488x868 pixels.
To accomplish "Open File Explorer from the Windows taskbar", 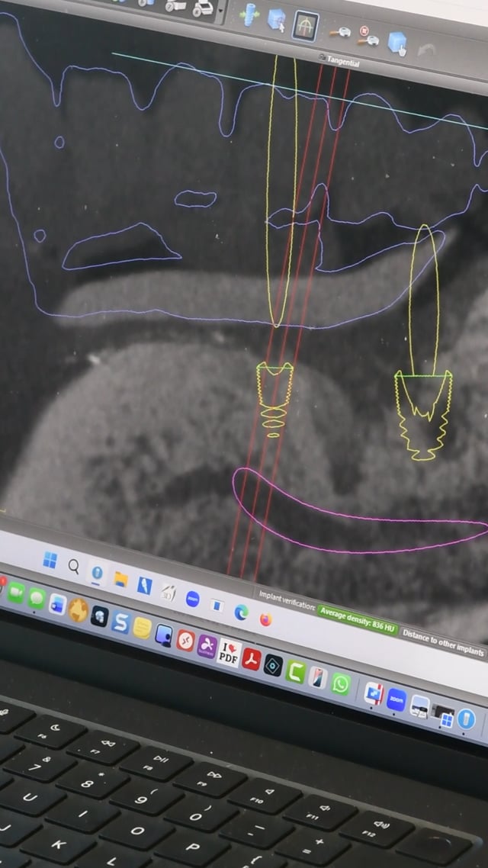I will [120, 578].
